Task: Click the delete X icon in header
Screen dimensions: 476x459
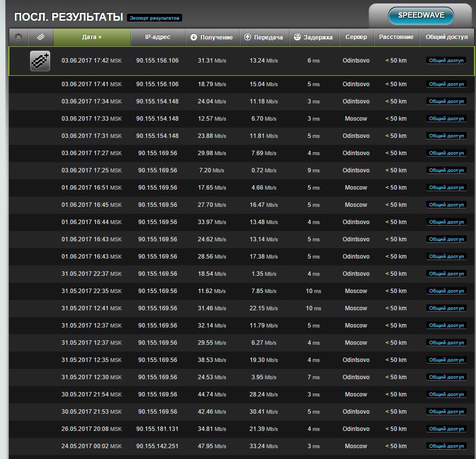Action: pos(19,37)
